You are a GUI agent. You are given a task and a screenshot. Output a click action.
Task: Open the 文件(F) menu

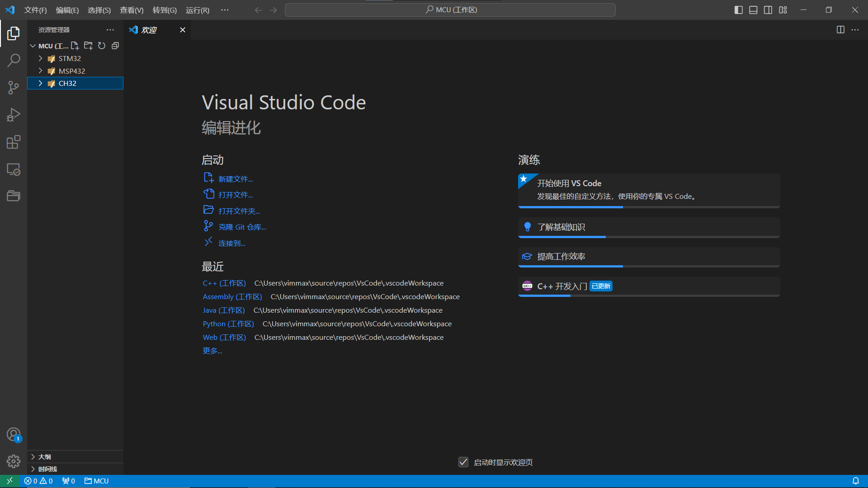35,10
